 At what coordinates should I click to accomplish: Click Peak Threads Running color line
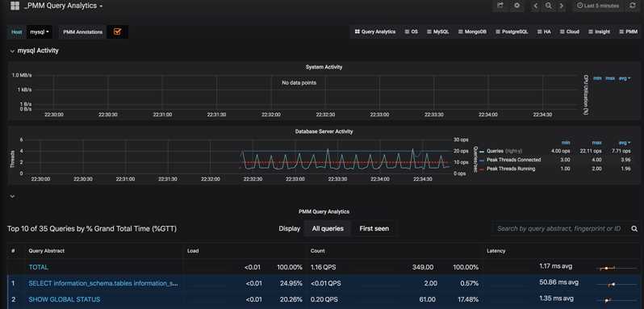[482, 169]
